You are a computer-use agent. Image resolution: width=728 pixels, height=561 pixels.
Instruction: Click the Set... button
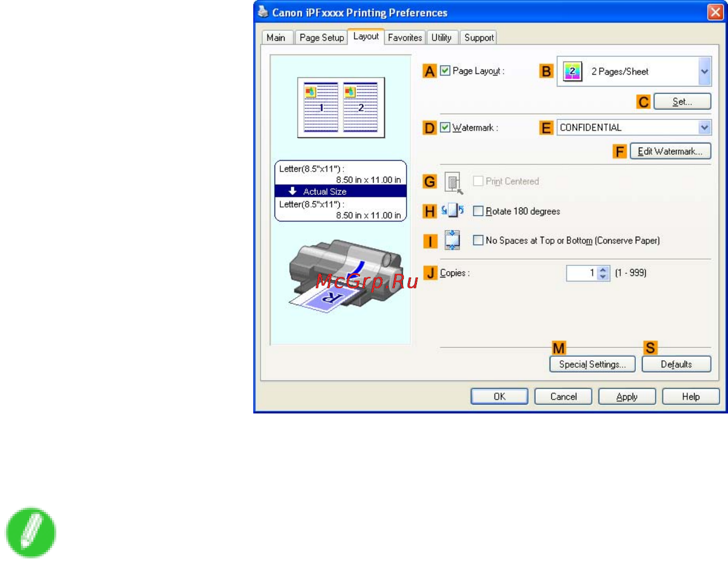click(x=682, y=101)
